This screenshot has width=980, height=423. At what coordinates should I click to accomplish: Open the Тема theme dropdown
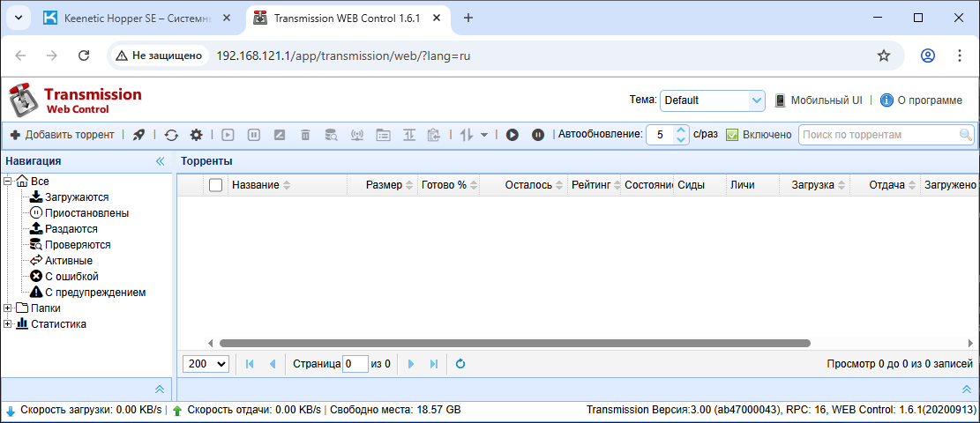pyautogui.click(x=712, y=100)
